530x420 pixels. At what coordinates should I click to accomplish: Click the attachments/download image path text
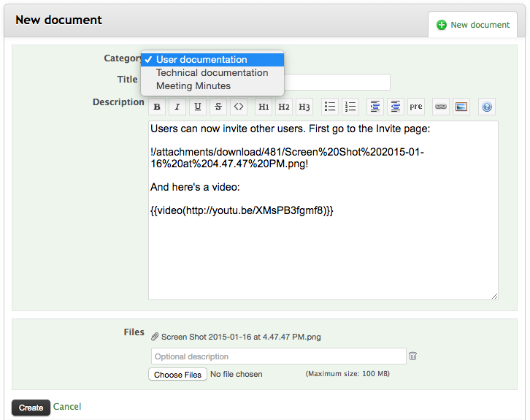287,158
